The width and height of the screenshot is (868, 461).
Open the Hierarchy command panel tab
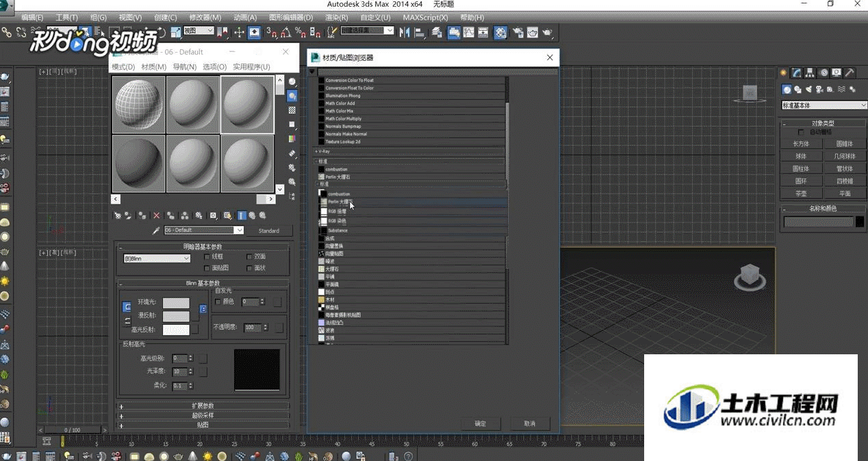[x=810, y=73]
